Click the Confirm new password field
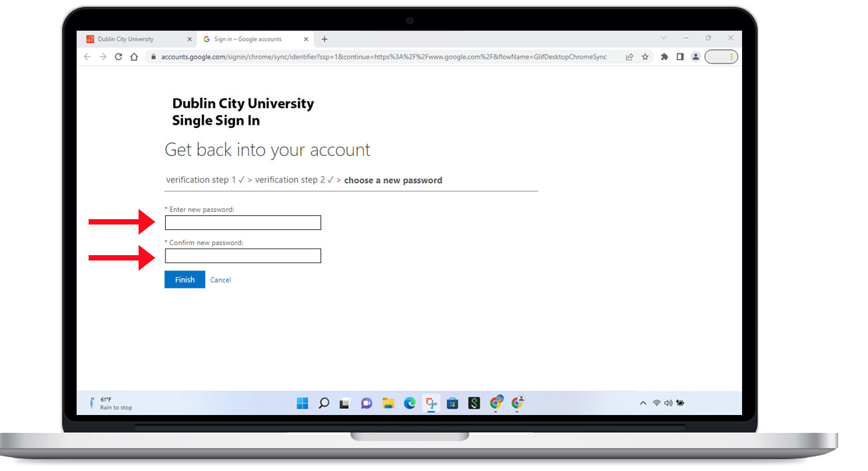Viewport: 868px width, 471px height. point(243,256)
